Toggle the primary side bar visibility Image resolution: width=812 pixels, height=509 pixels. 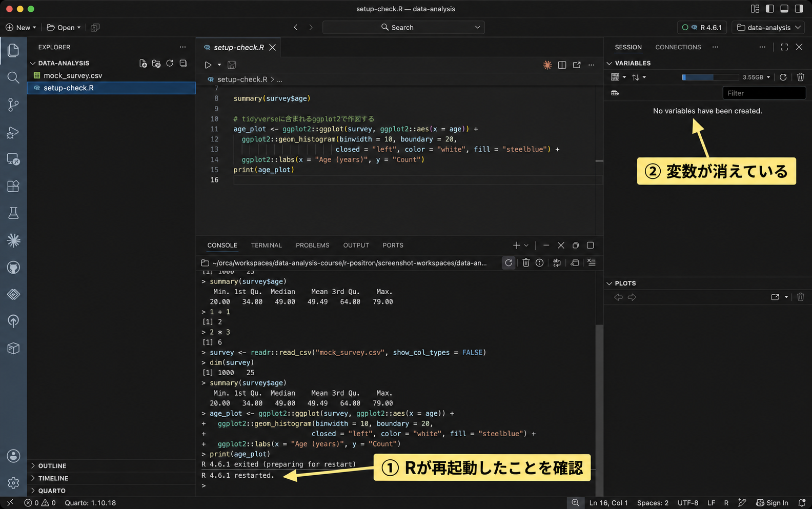tap(769, 9)
